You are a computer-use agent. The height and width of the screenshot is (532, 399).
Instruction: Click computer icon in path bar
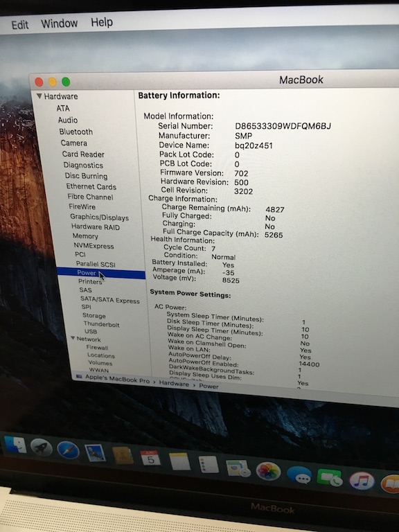point(79,376)
